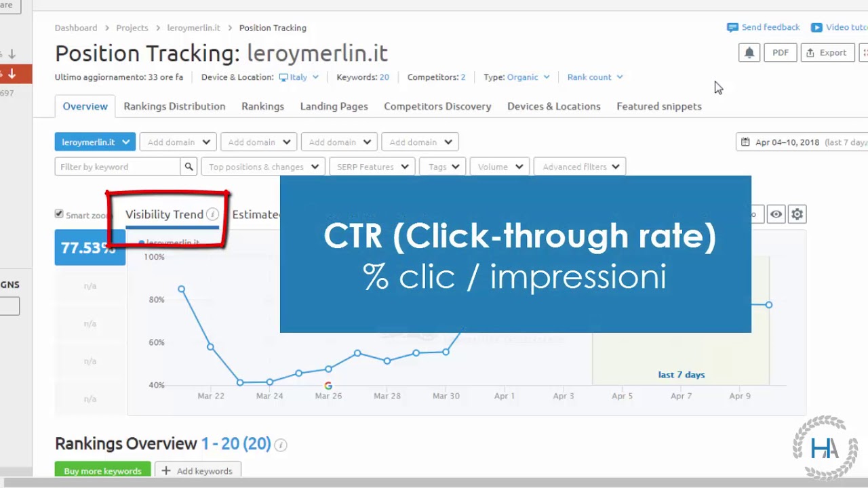Click the last data point on chart line
Viewport: 868px width, 488px height.
click(769, 305)
